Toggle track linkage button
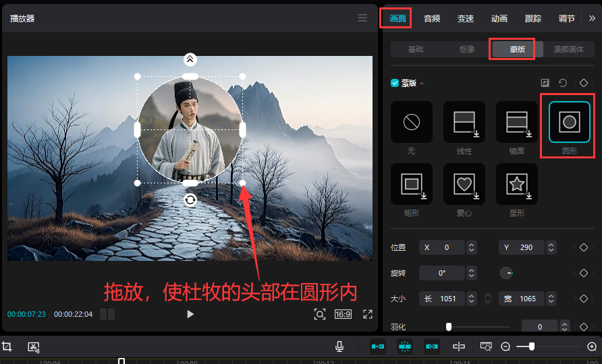This screenshot has height=364, width=602. coord(431,346)
